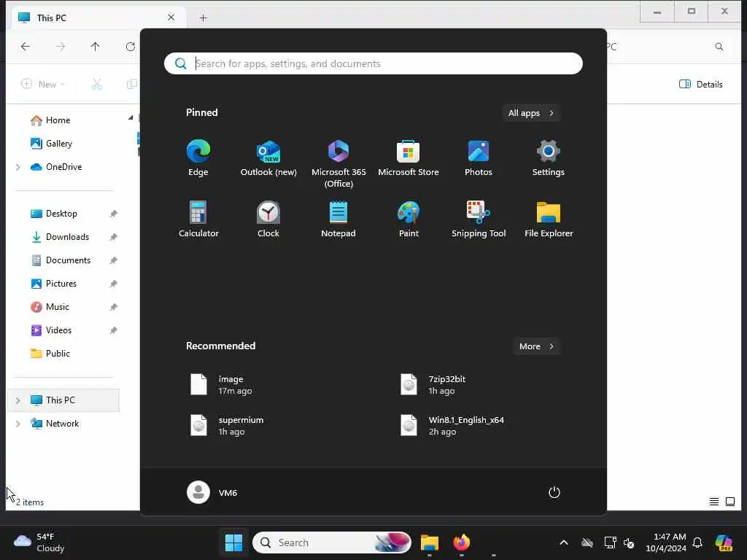This screenshot has height=560, width=747.
Task: Open Settings gear in pinned apps
Action: pyautogui.click(x=549, y=158)
